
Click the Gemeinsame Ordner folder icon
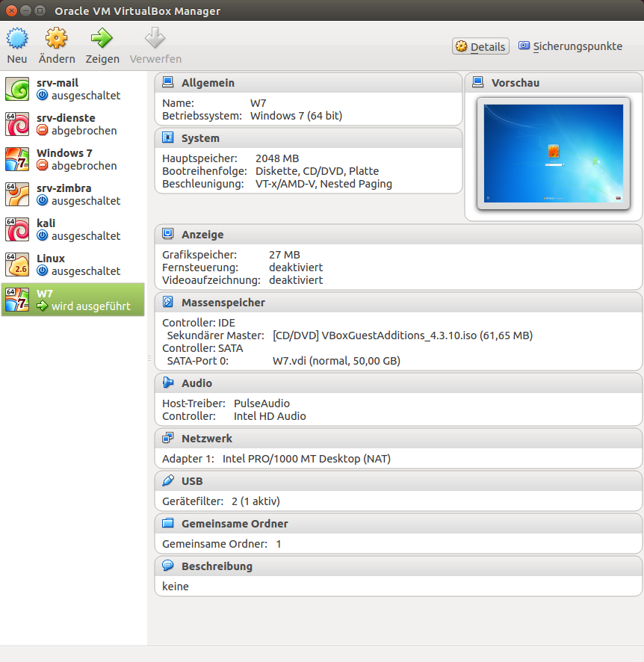click(168, 523)
